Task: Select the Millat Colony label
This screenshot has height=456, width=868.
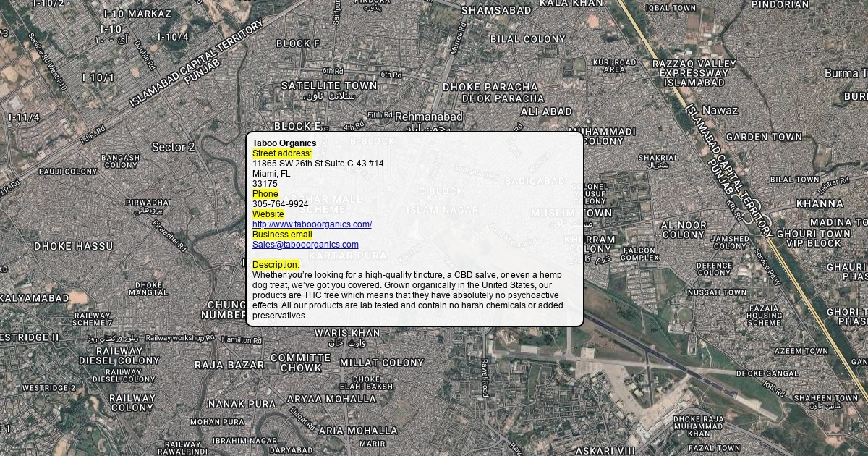Action: click(x=382, y=363)
